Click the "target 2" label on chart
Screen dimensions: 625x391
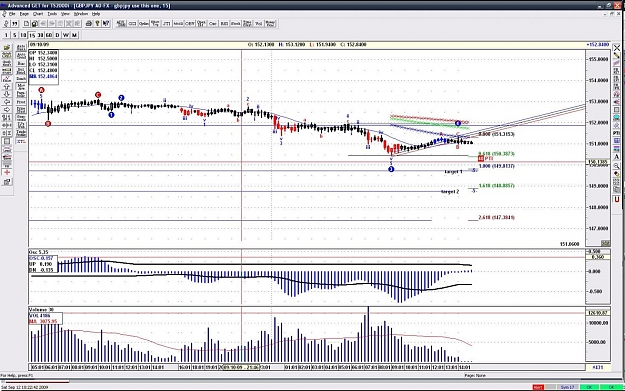tap(450, 192)
